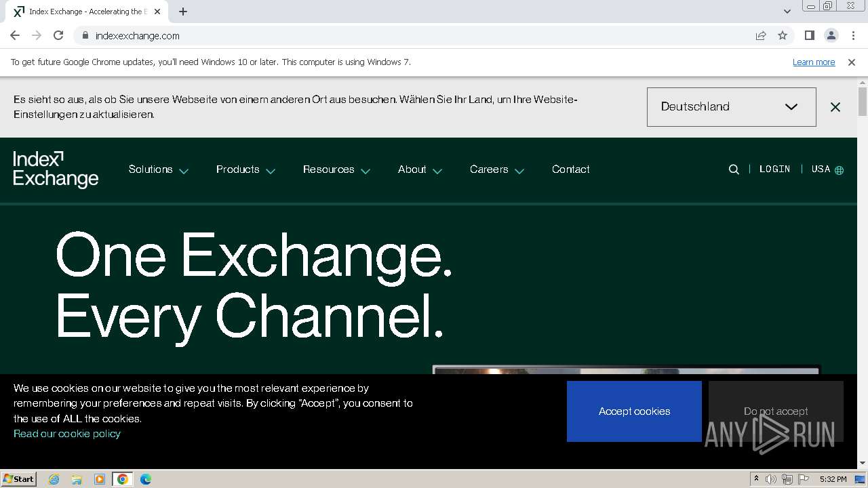Open the Windows Start menu
This screenshot has width=868, height=488.
[x=19, y=479]
